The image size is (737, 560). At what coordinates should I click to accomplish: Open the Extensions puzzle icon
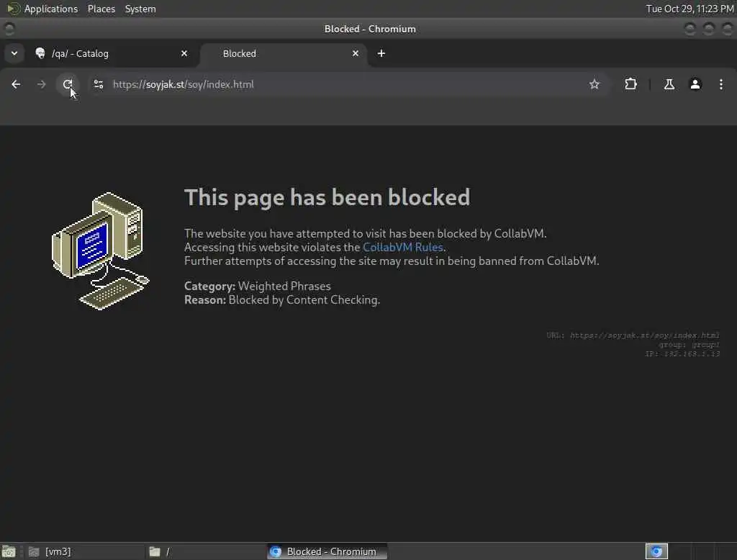(x=630, y=84)
